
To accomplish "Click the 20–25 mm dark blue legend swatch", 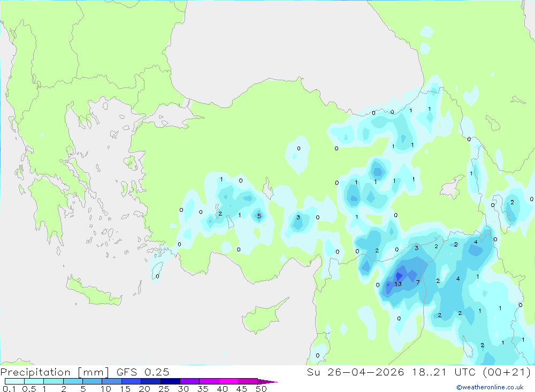I will (x=151, y=381).
